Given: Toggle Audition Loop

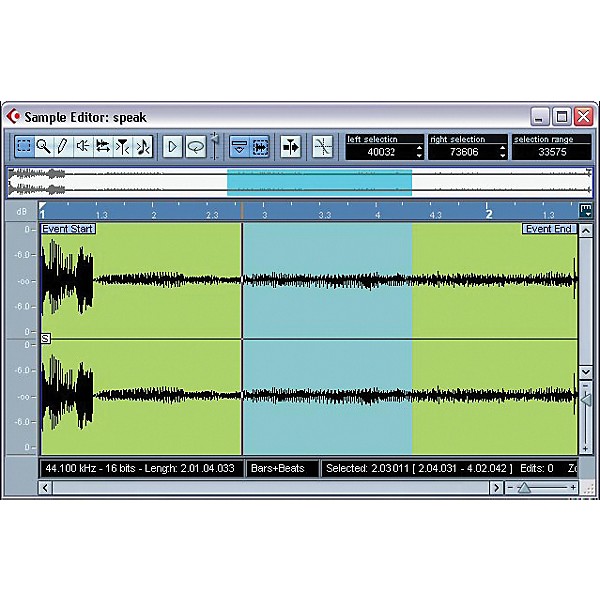Looking at the screenshot, I should click(196, 147).
